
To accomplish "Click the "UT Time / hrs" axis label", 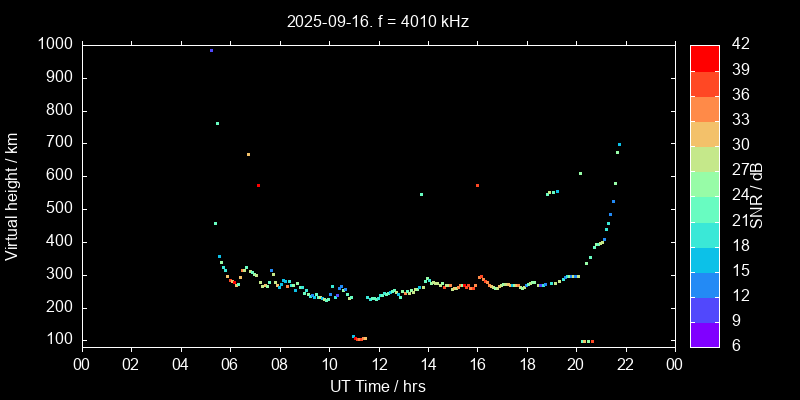I will click(x=377, y=386).
